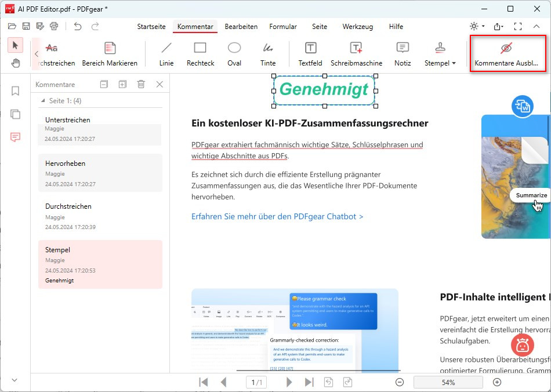Enter fullscreen mode

coord(517,26)
